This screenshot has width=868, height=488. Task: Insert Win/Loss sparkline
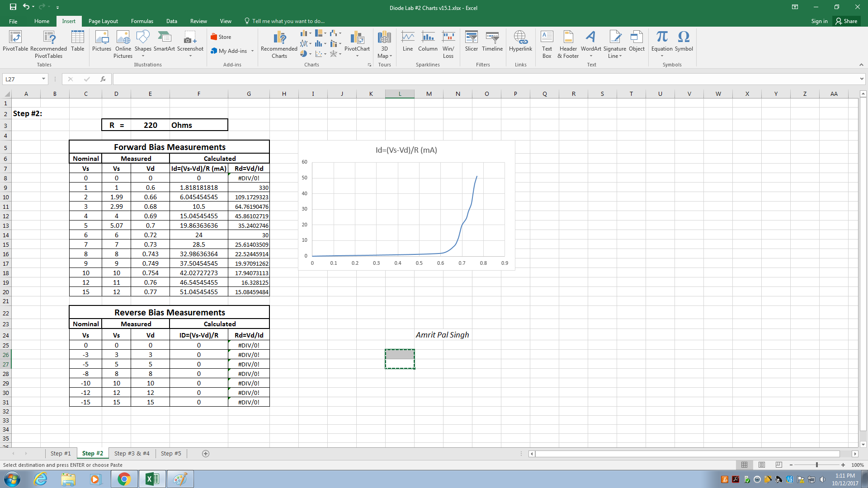click(x=448, y=44)
